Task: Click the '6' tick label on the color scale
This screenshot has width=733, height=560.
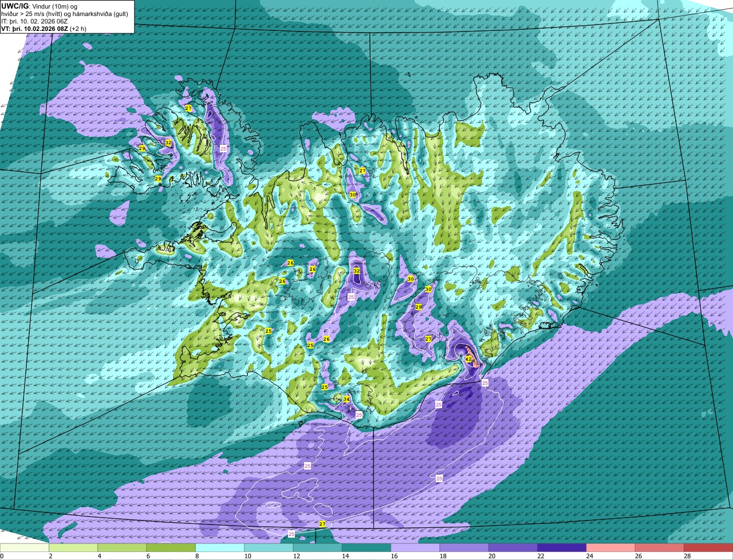Action: 148,556
